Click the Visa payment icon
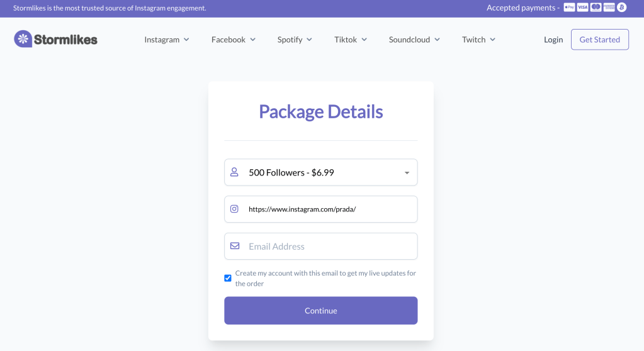The height and width of the screenshot is (351, 644). [x=582, y=8]
